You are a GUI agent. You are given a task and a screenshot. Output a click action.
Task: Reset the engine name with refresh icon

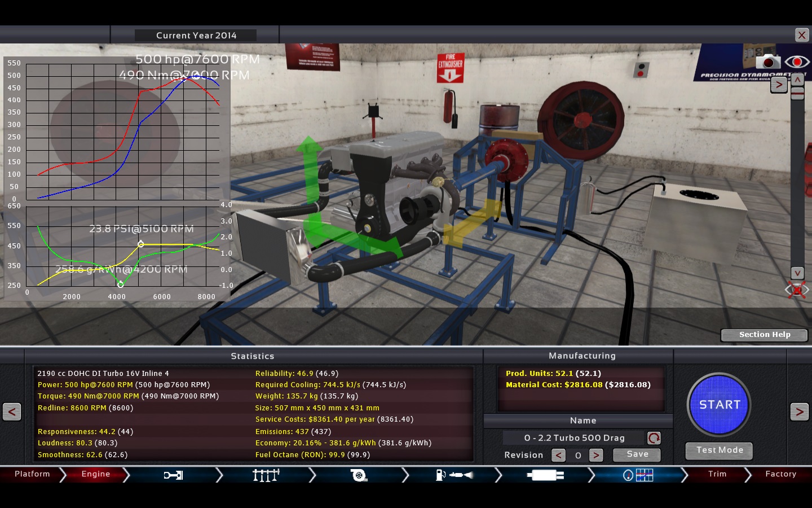[654, 438]
